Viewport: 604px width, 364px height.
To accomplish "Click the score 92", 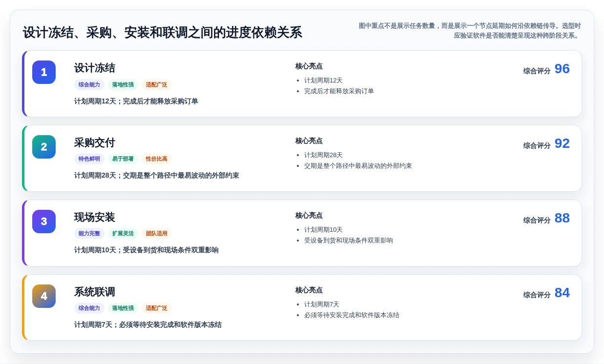I will (562, 143).
